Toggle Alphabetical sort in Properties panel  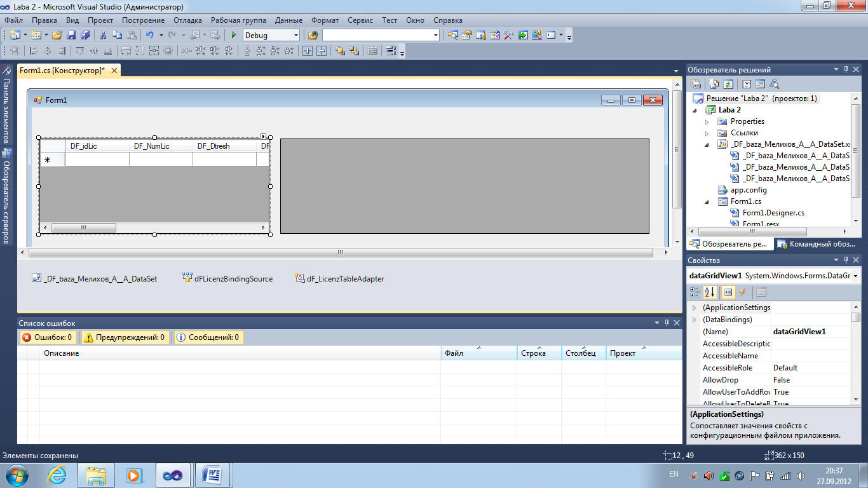point(710,292)
